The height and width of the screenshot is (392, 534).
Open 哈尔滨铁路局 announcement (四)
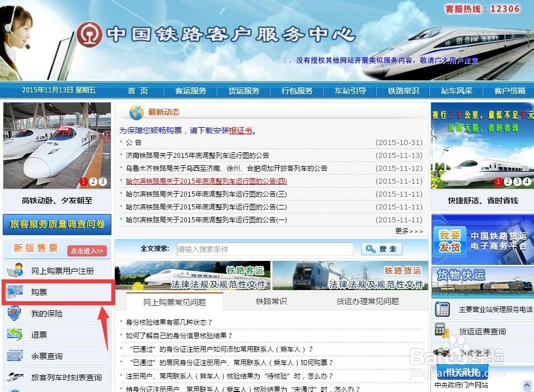pyautogui.click(x=207, y=181)
